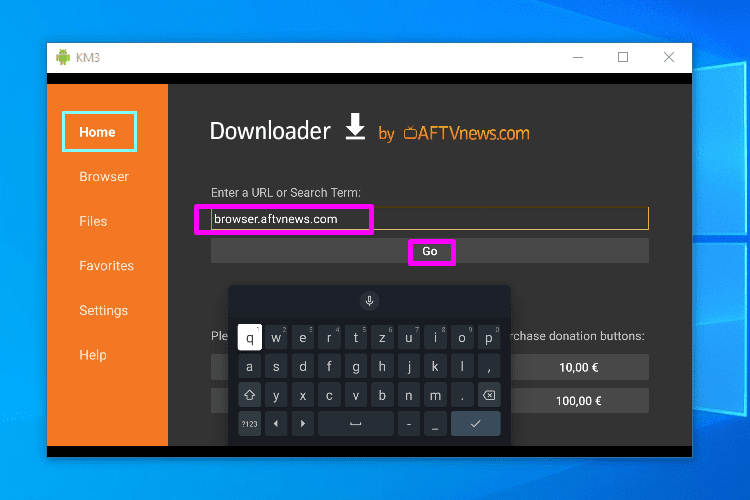Tap the g key
The width and height of the screenshot is (750, 500).
coord(356,367)
